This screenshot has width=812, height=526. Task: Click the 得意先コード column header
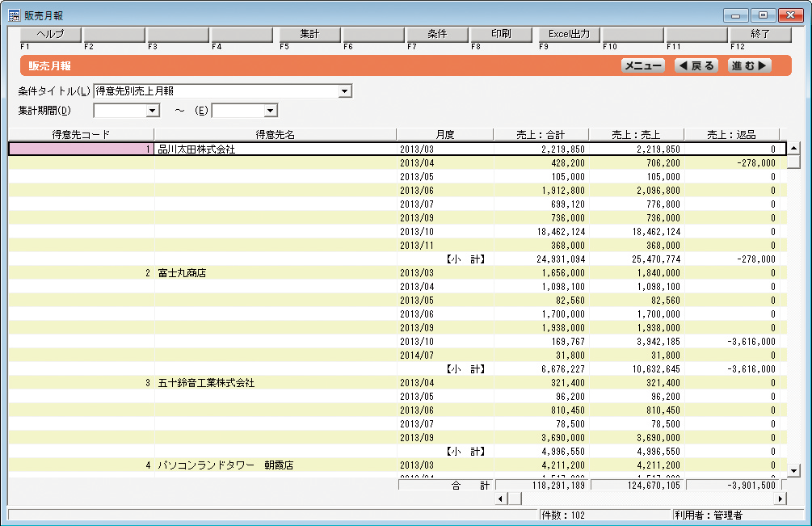[x=81, y=135]
